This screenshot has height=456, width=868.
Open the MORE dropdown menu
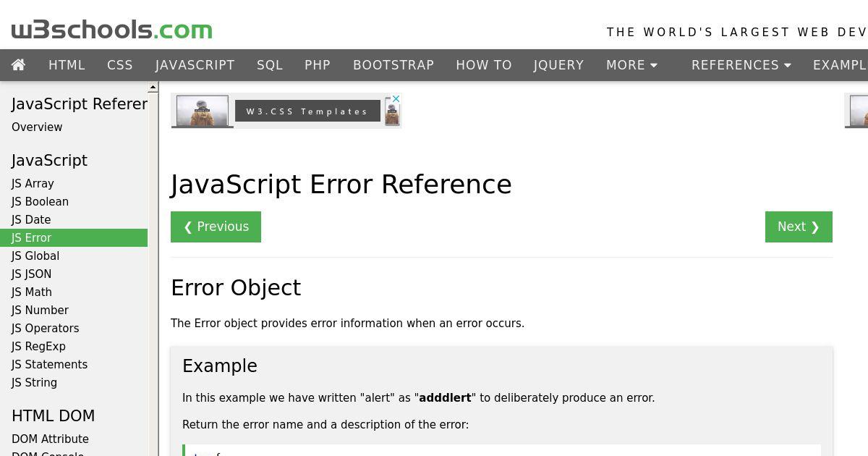(x=631, y=65)
